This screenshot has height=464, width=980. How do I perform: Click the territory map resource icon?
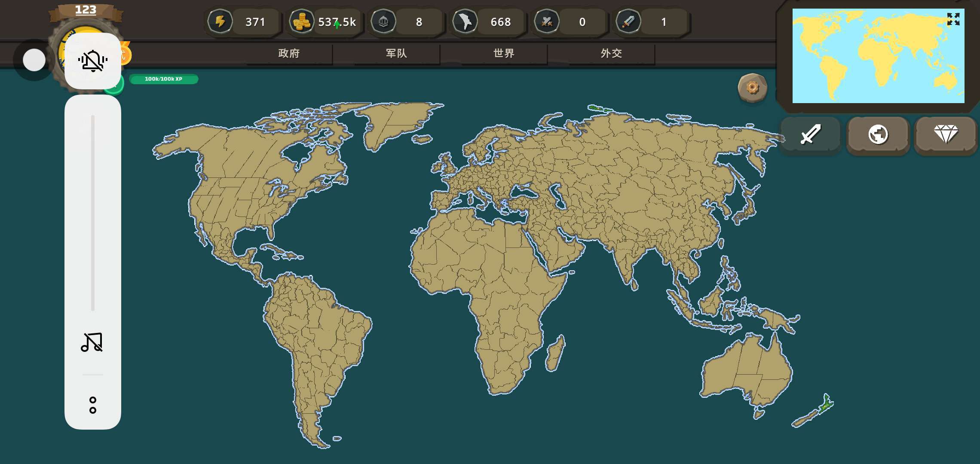click(x=465, y=21)
